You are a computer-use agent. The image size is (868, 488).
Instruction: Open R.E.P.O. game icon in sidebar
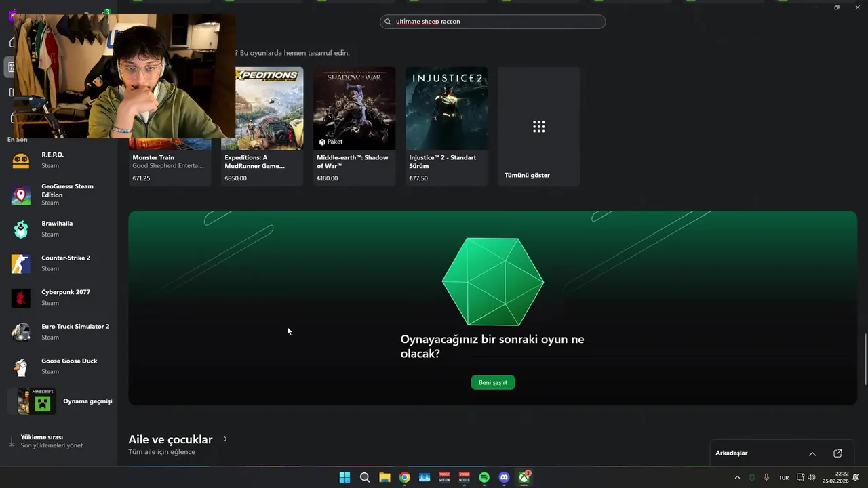[21, 161]
